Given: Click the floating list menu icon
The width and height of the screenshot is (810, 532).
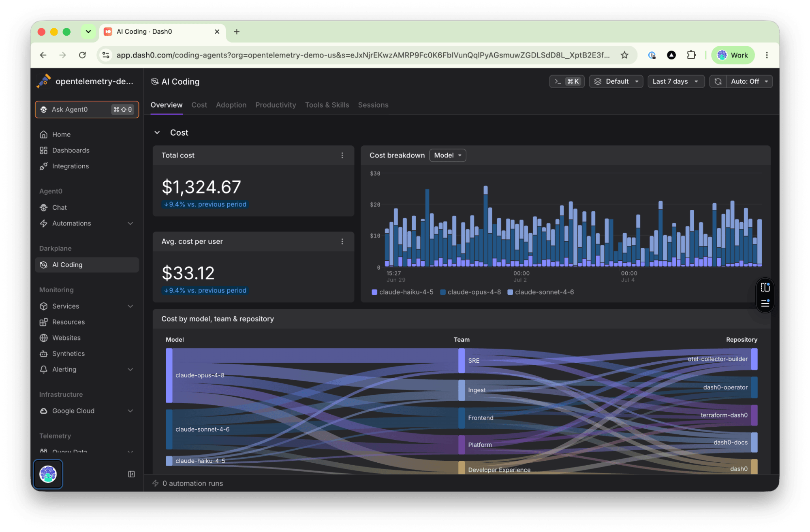Looking at the screenshot, I should pos(765,303).
